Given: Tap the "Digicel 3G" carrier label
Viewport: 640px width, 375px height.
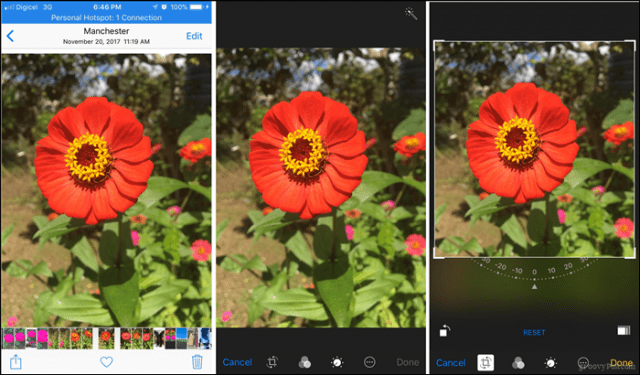Looking at the screenshot, I should (35, 7).
